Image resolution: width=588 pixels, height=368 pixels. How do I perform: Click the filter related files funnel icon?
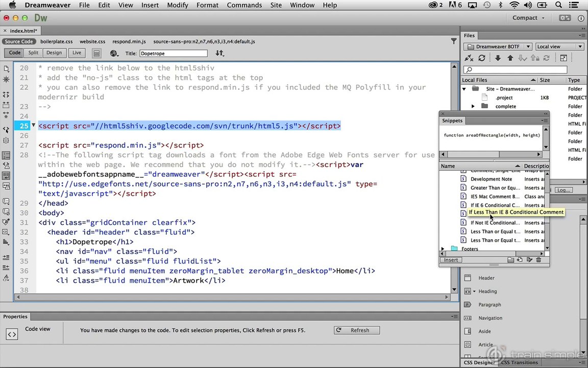[453, 41]
